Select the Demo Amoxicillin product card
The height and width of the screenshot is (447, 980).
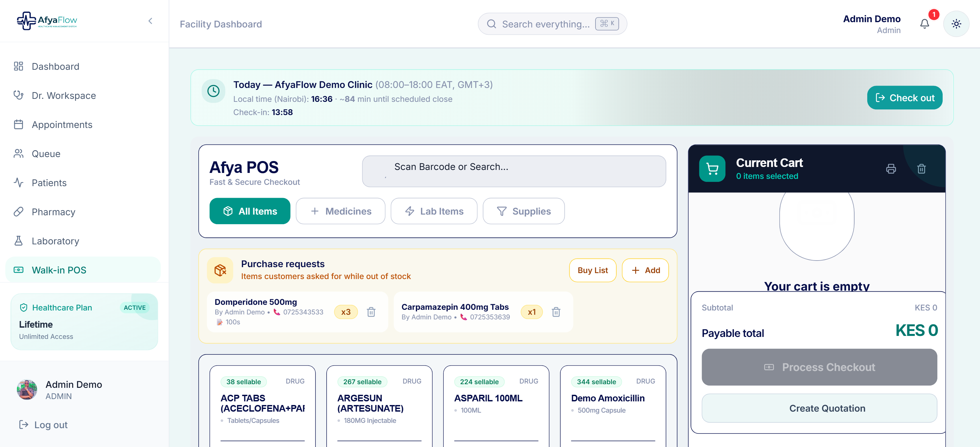tap(613, 406)
